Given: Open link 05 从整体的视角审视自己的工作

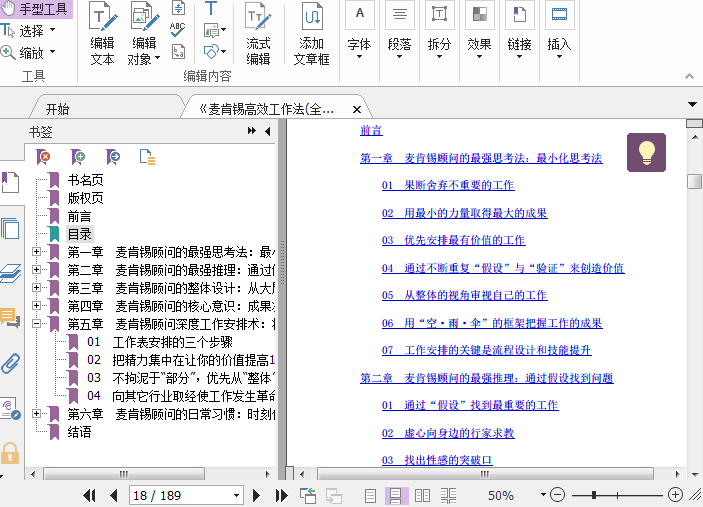Looking at the screenshot, I should (x=464, y=295).
